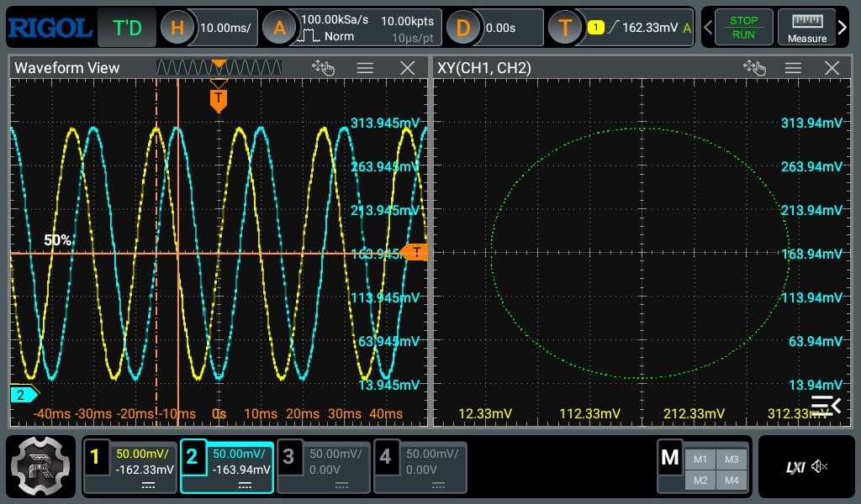Screen dimensions: 861x504
Task: Click the XY window move icon
Action: (755, 68)
